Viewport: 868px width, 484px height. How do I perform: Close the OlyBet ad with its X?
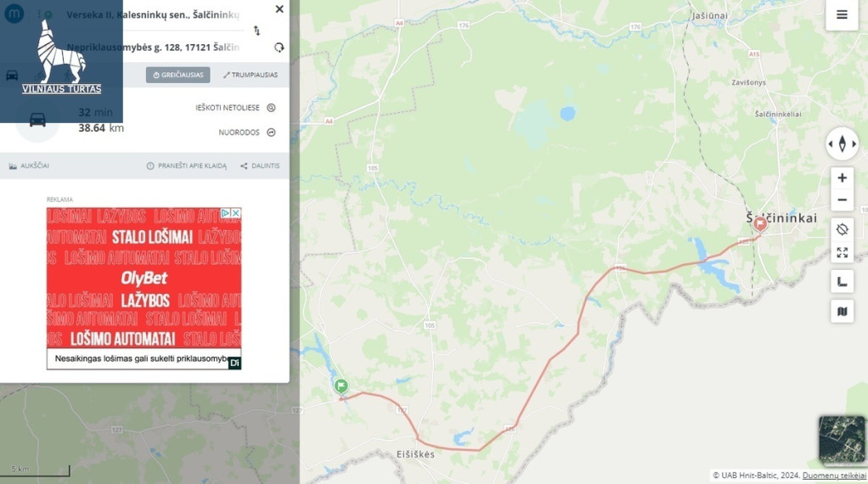[x=236, y=213]
